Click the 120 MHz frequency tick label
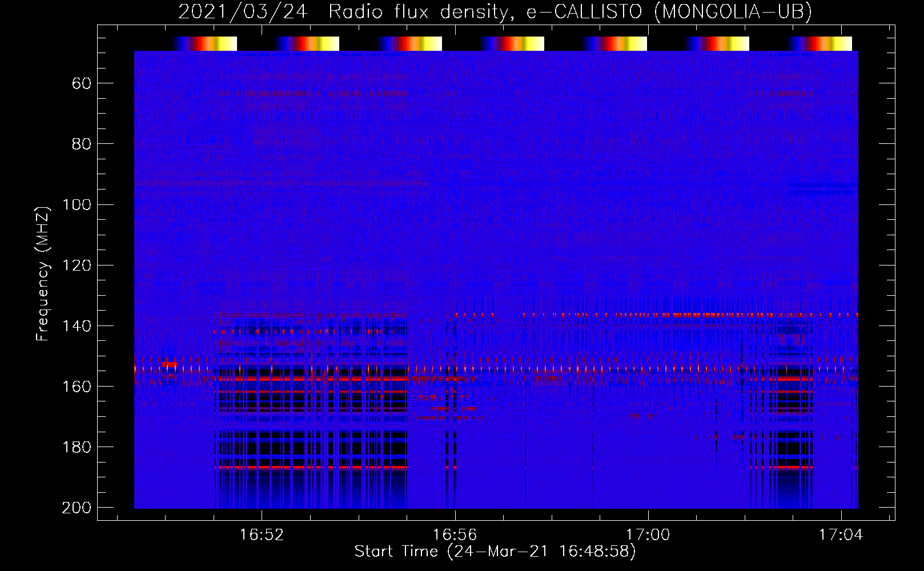Image resolution: width=924 pixels, height=571 pixels. coord(77,265)
